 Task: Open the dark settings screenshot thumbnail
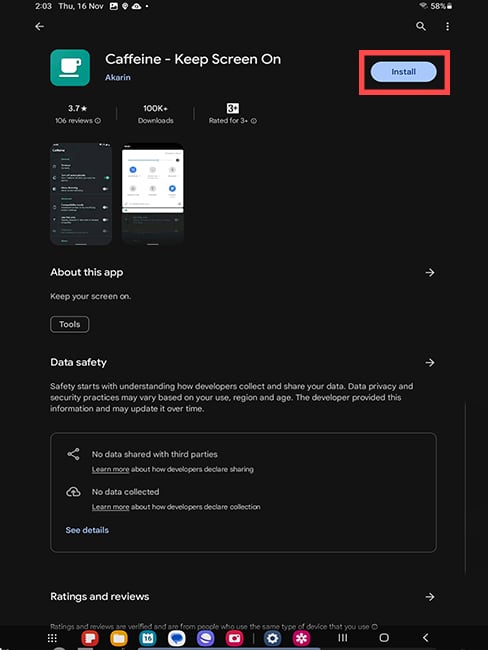coord(81,194)
